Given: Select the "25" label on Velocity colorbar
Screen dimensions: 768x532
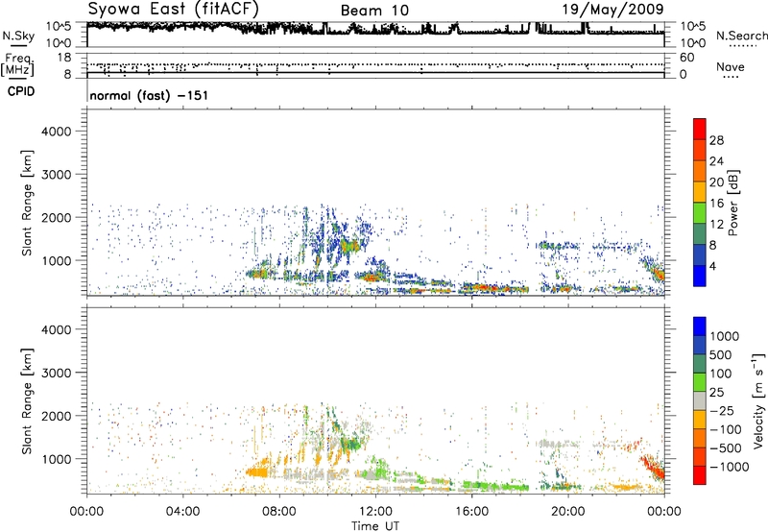Looking at the screenshot, I should coord(716,393).
